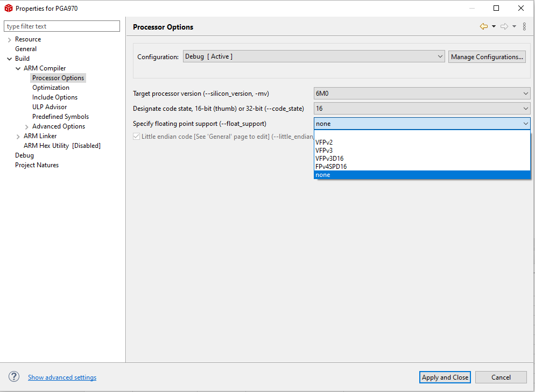Viewport: 535px width, 392px height.
Task: Toggle the Little endian code checkbox
Action: pos(137,137)
